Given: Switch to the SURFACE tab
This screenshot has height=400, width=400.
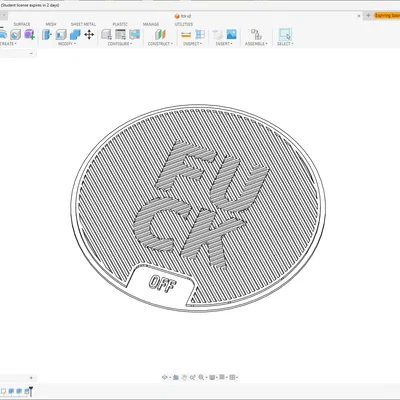Looking at the screenshot, I should tap(22, 24).
